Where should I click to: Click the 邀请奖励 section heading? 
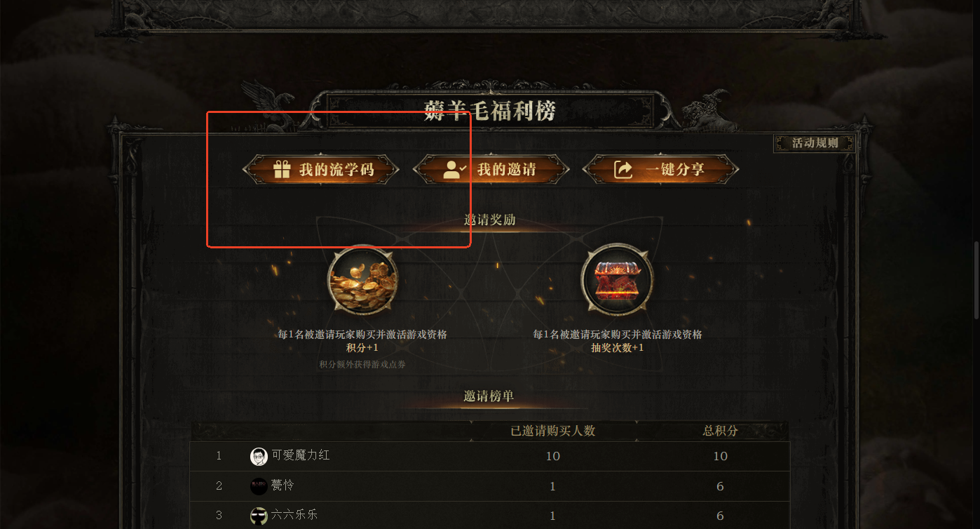490,220
